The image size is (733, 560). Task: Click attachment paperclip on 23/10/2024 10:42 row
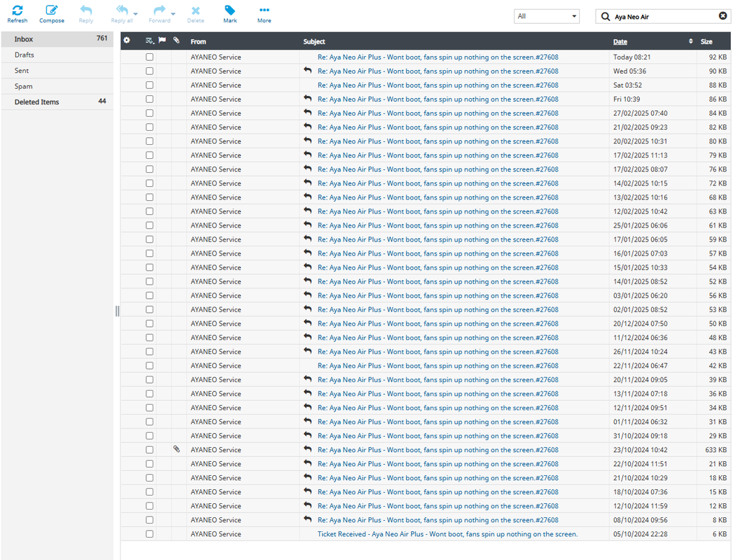tap(176, 449)
